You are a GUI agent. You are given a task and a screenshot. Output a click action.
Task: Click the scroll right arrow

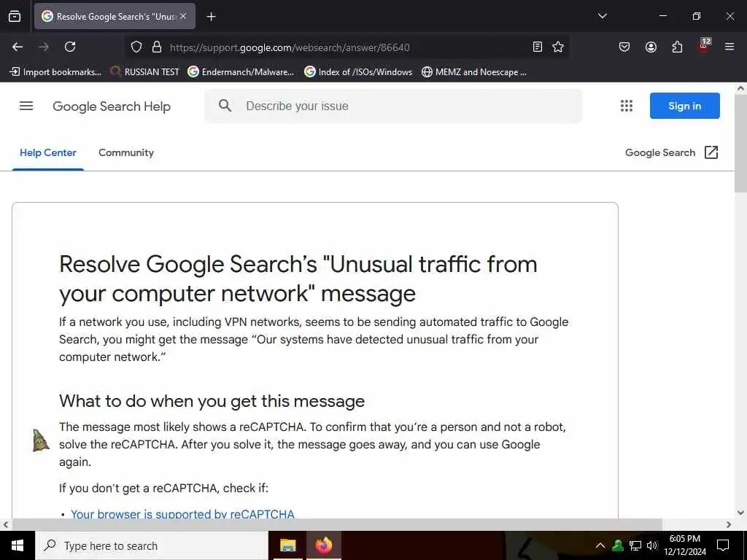point(729,524)
